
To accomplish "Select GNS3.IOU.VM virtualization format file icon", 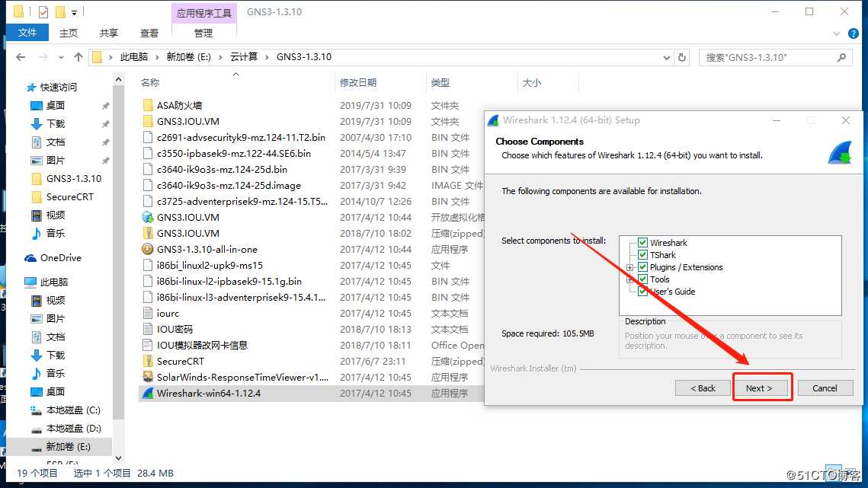I will pyautogui.click(x=148, y=217).
